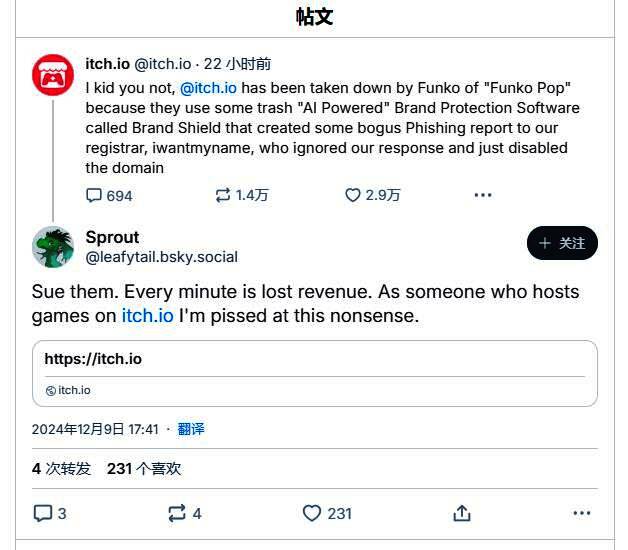Follow Sprout with the 关注 button
This screenshot has height=550, width=628.
(x=562, y=243)
